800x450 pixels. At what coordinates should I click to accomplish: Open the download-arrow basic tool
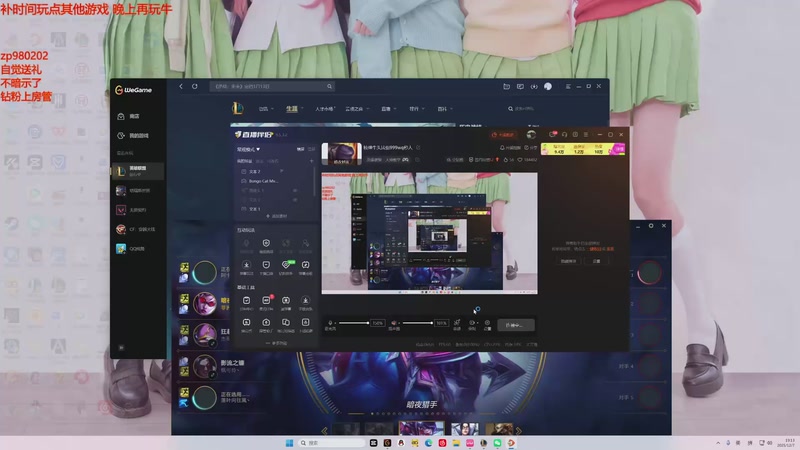(306, 302)
